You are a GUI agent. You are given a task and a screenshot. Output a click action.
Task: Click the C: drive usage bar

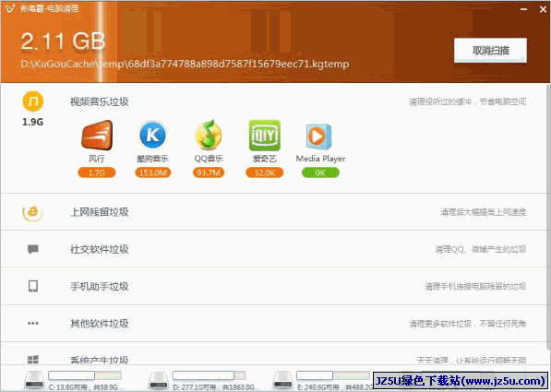pos(85,375)
